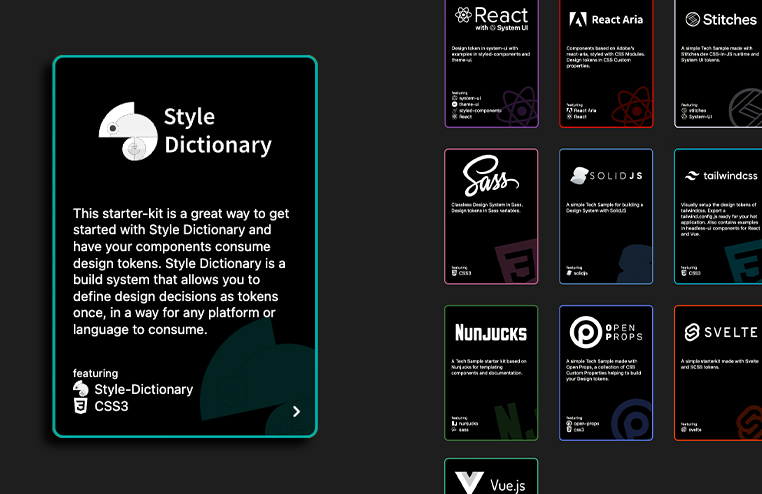Click the SolidJS logo icon
Viewport: 762px width, 494px height.
click(579, 176)
